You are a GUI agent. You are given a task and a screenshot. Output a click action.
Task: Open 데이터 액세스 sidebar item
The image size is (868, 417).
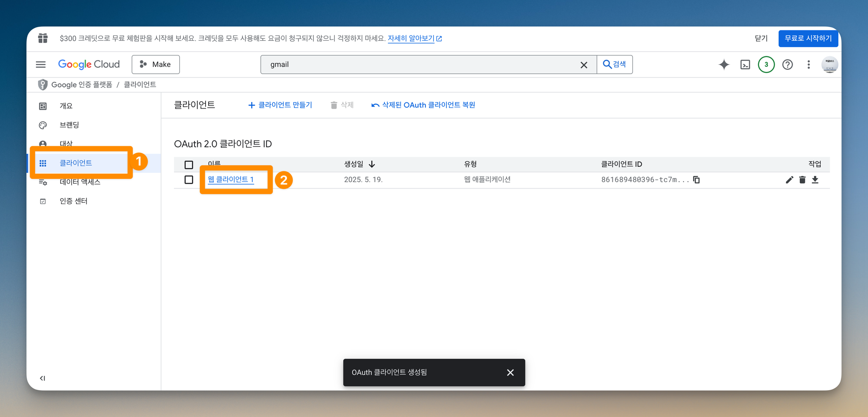[80, 182]
